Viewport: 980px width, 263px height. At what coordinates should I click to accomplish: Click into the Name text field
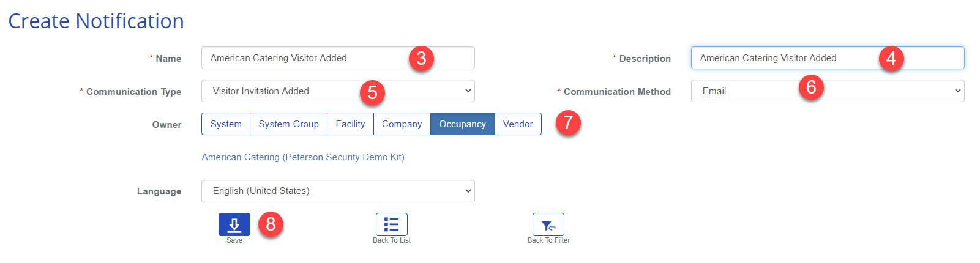[x=306, y=58]
